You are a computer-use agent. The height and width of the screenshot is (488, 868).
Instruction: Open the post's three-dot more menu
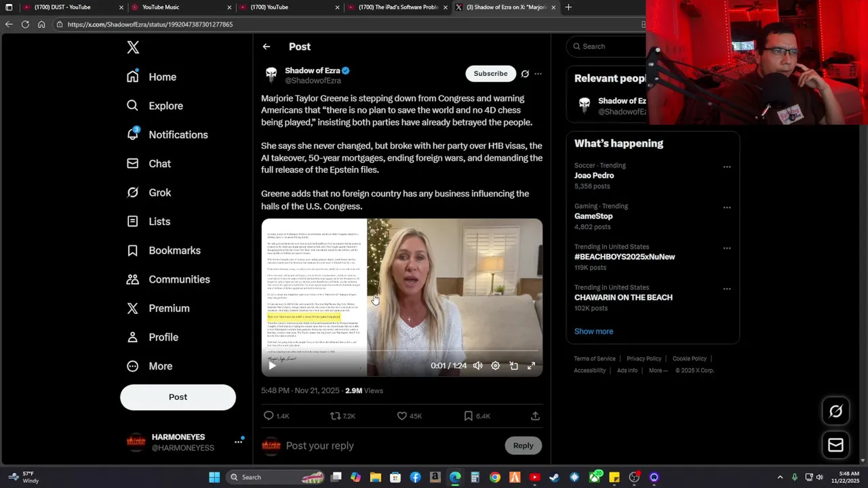pos(538,74)
